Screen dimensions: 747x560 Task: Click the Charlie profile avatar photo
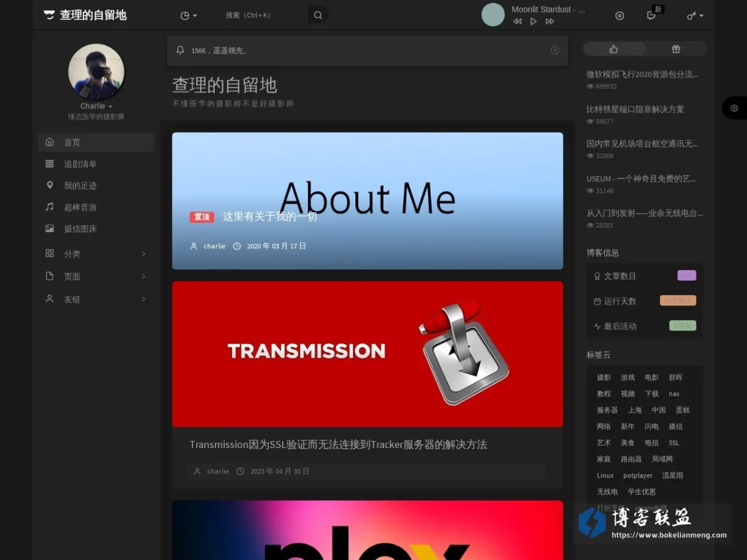96,72
